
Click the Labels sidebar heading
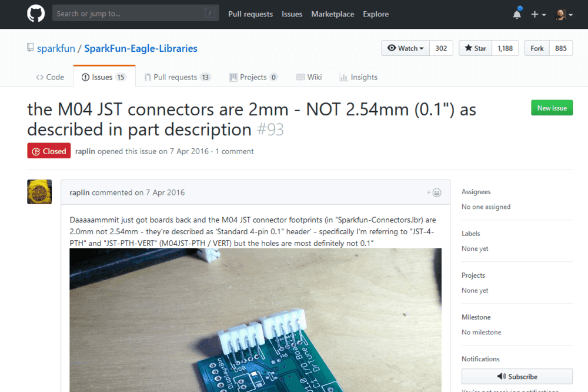[x=470, y=234]
